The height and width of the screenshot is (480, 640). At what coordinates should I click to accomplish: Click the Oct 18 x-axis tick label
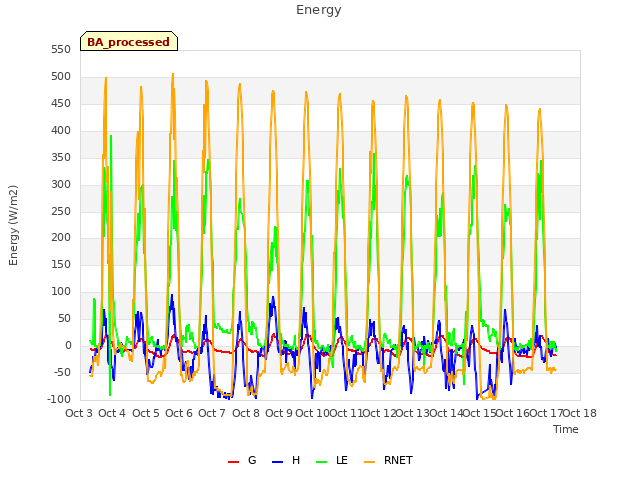580,413
